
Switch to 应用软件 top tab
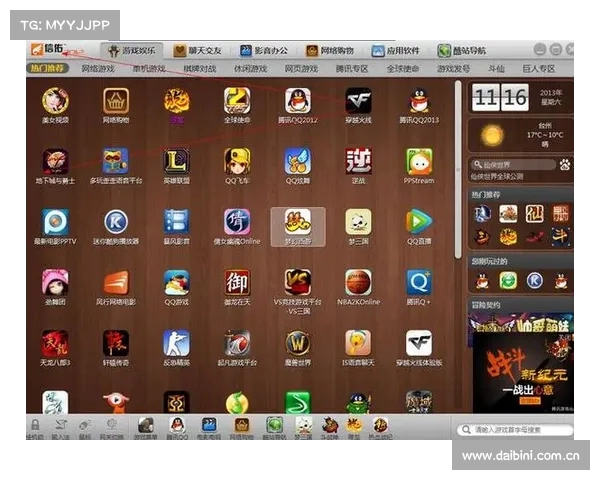coord(396,51)
